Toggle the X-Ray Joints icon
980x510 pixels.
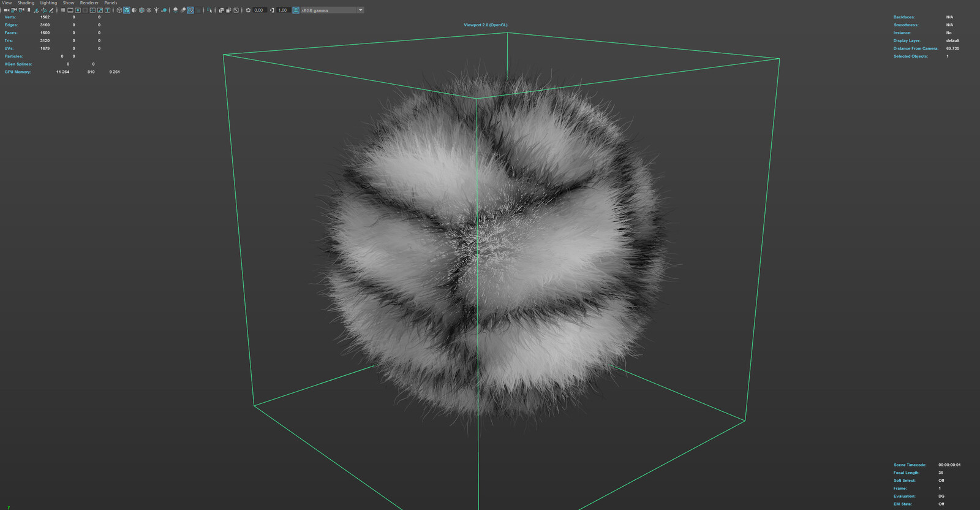click(x=236, y=10)
